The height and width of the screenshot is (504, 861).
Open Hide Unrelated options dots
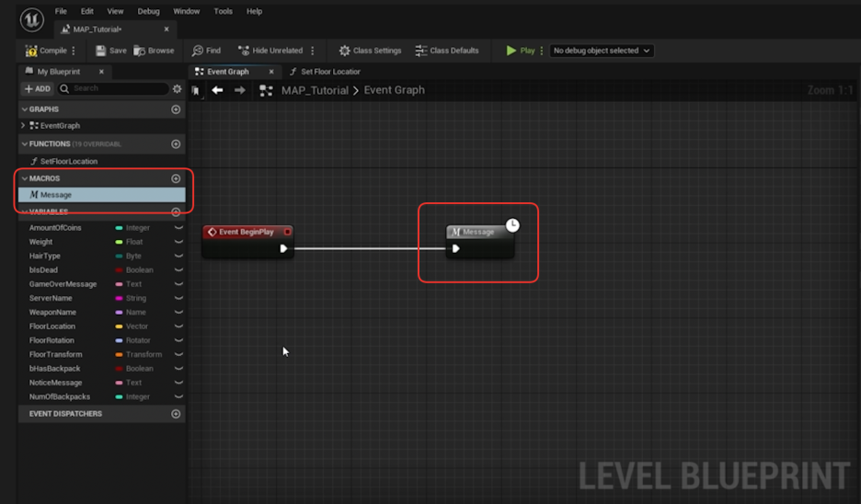(313, 51)
